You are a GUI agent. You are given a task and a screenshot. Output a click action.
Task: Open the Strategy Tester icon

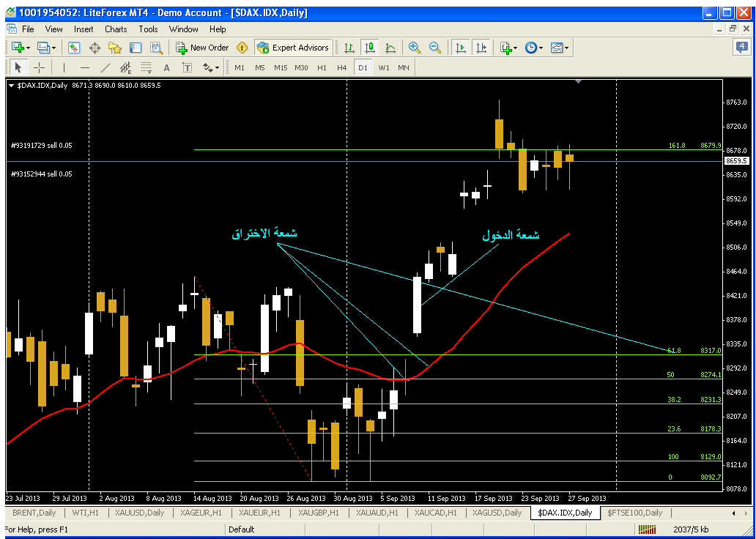pos(156,48)
